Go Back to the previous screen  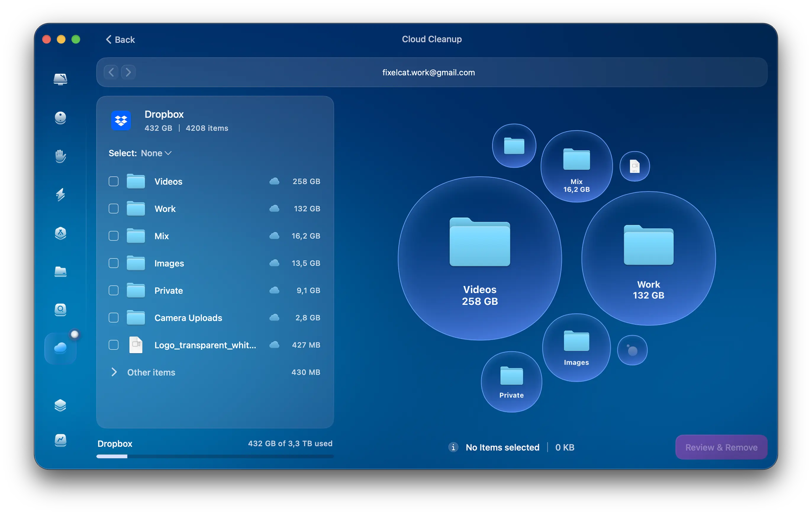point(120,40)
